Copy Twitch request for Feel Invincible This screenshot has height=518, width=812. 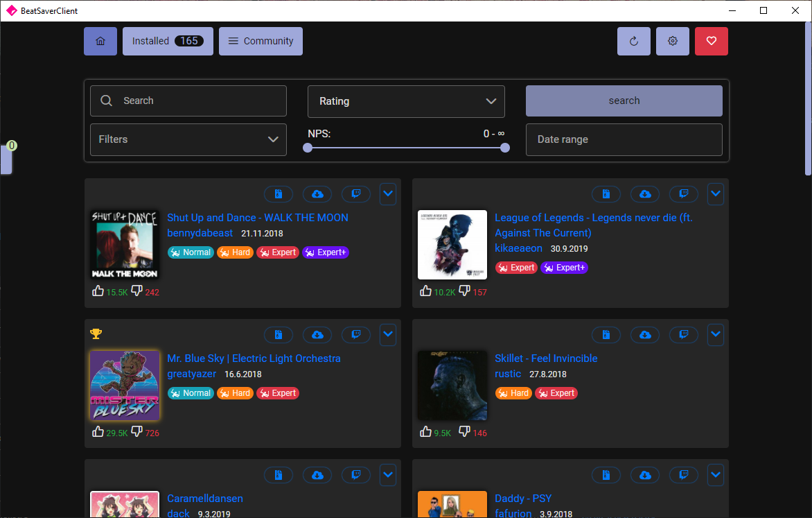684,334
